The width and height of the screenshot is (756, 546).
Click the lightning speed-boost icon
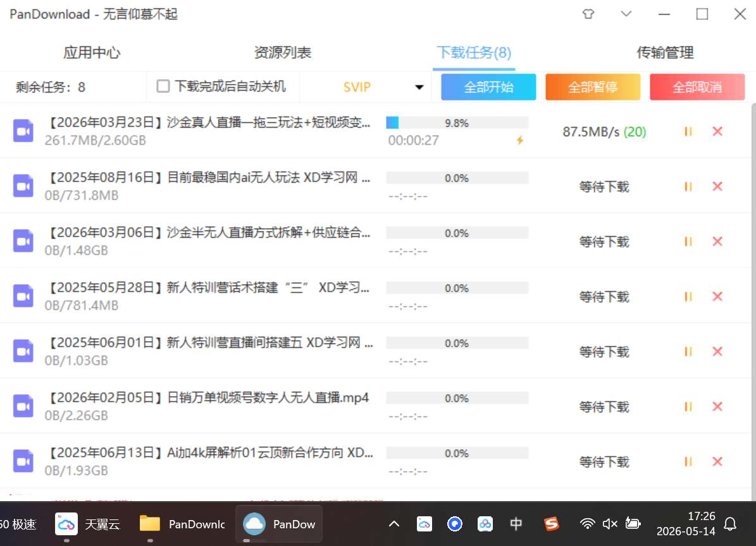pos(520,140)
